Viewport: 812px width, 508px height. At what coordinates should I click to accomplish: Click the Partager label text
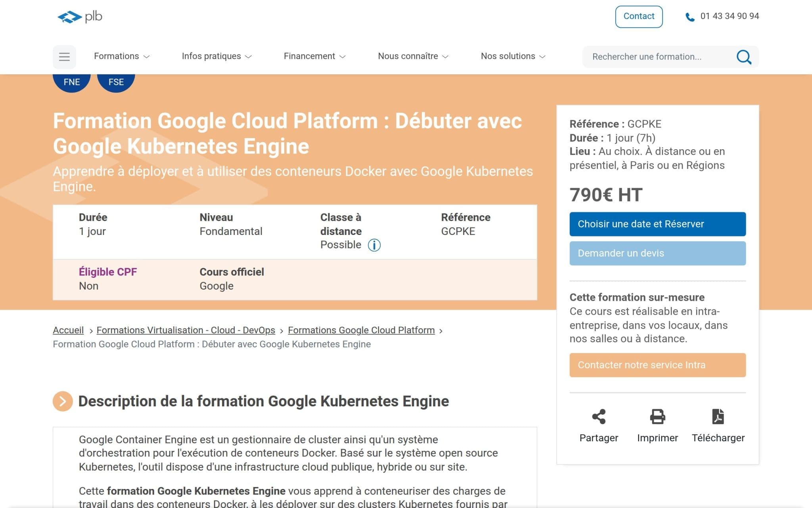pyautogui.click(x=599, y=438)
